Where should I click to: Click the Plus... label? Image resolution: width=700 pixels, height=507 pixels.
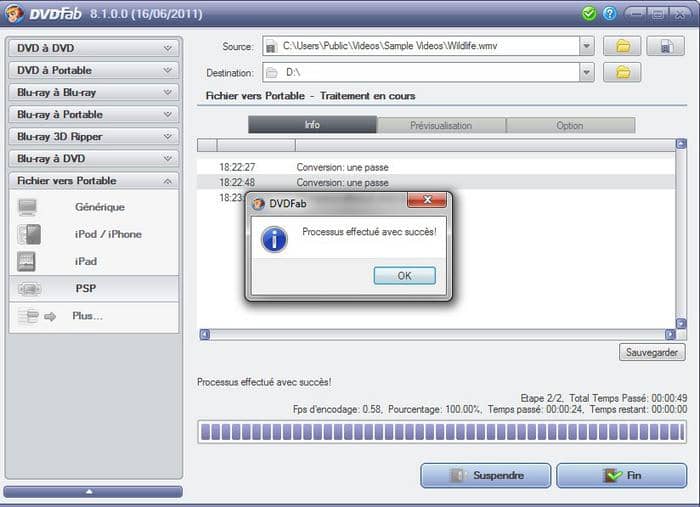88,316
